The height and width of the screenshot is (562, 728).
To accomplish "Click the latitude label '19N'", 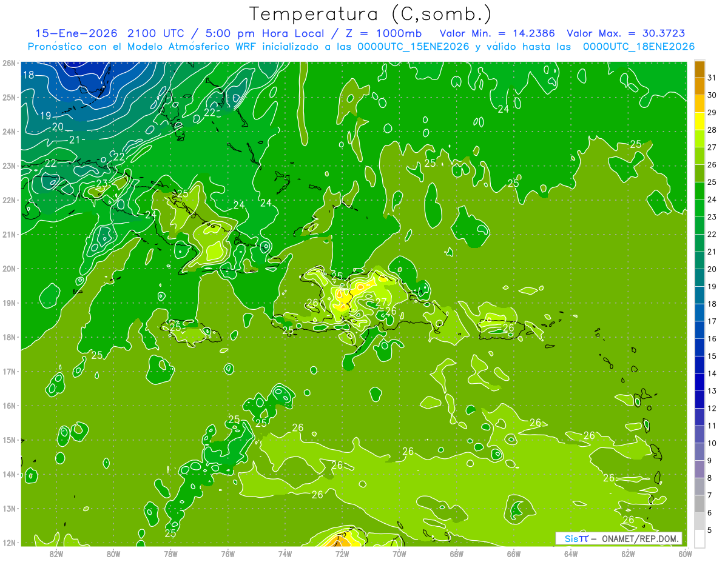I will 8,303.
